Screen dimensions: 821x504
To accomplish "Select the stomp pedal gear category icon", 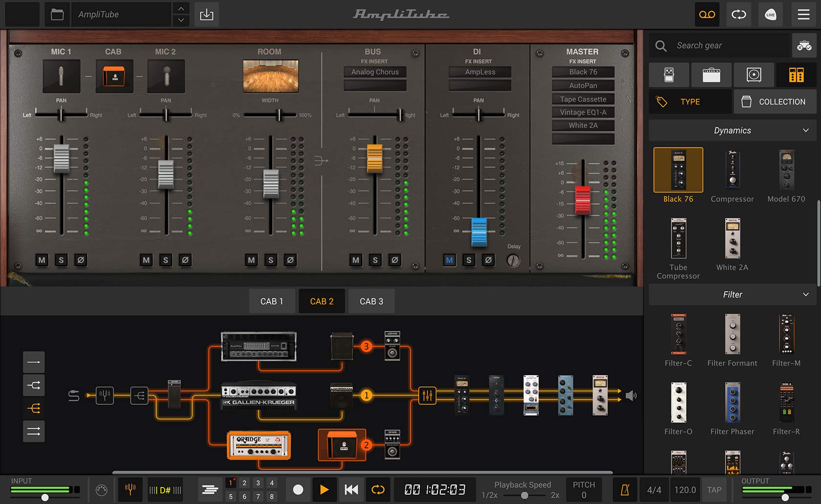I will [x=669, y=75].
